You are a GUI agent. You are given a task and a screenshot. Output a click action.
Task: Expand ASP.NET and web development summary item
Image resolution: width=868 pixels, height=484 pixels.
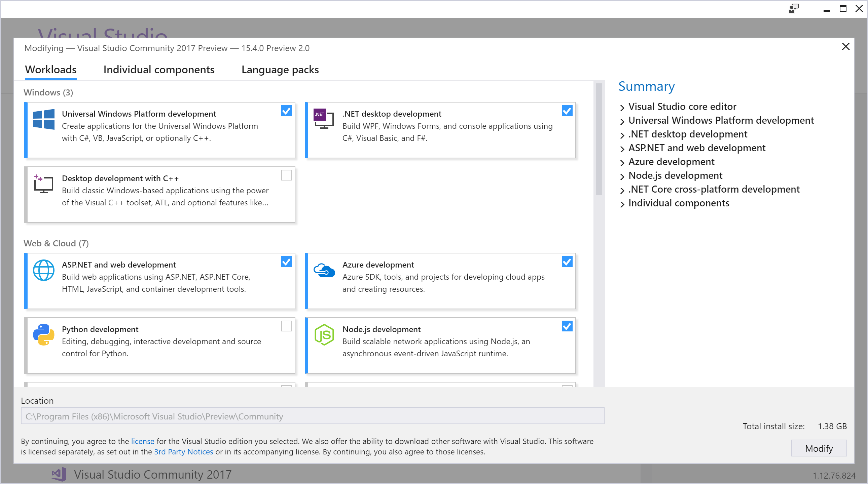tap(622, 149)
